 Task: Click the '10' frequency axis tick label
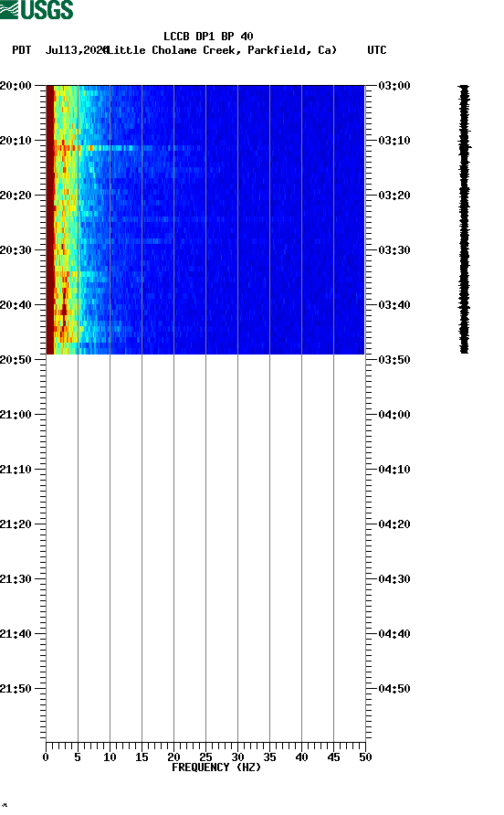click(110, 757)
